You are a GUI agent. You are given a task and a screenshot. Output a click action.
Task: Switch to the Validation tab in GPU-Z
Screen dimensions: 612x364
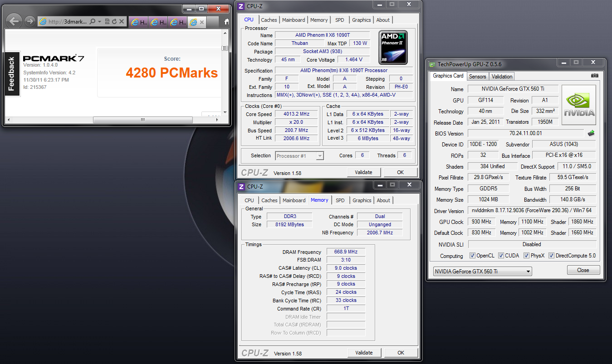click(x=502, y=77)
